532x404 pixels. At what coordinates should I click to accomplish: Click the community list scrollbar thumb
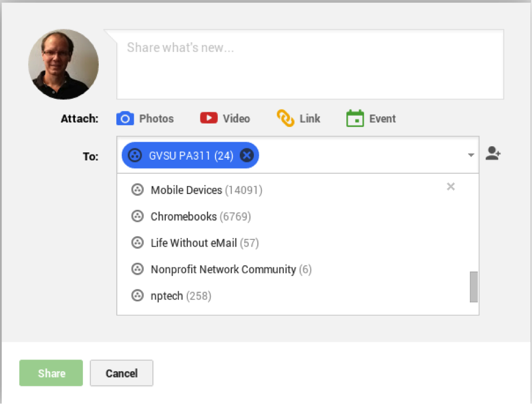click(474, 287)
